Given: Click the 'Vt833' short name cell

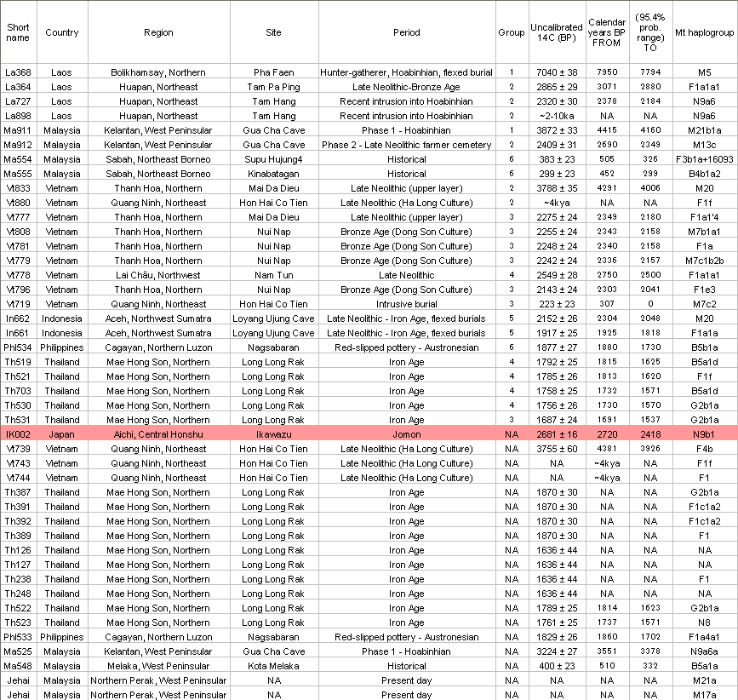Looking at the screenshot, I should pos(19,188).
